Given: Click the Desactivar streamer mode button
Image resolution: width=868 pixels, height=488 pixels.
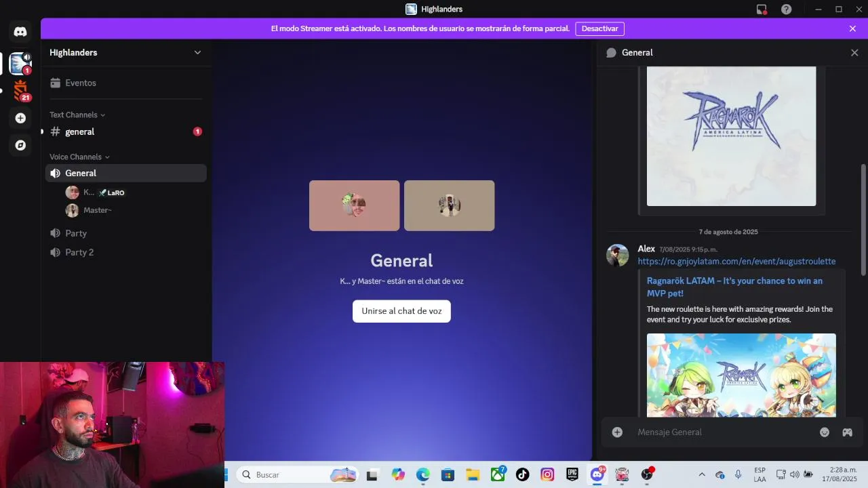Looking at the screenshot, I should pyautogui.click(x=599, y=28).
